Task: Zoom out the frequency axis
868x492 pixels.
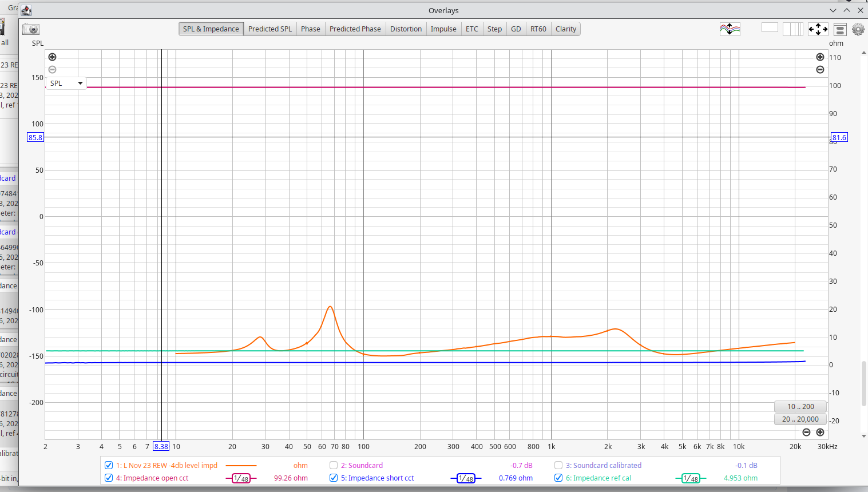Action: (806, 432)
